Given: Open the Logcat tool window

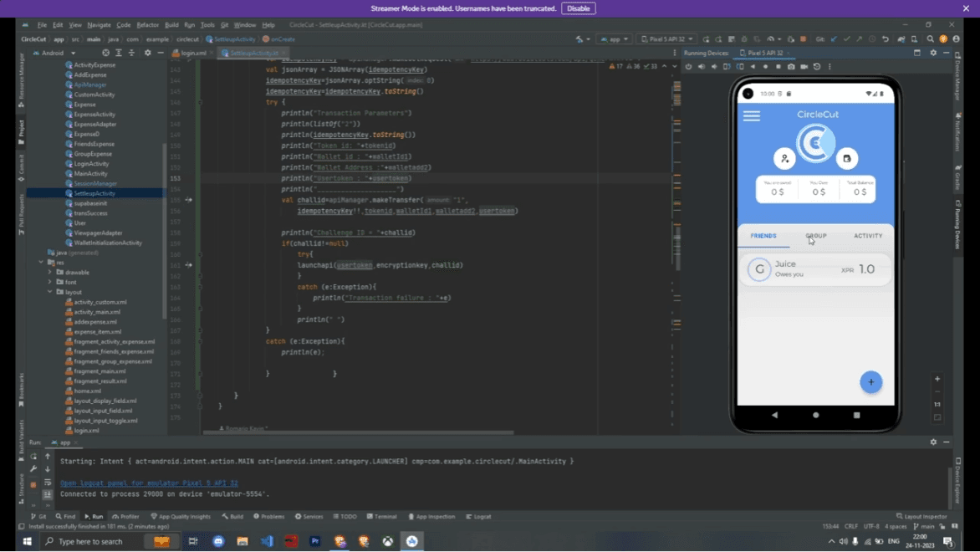Looking at the screenshot, I should coord(479,517).
